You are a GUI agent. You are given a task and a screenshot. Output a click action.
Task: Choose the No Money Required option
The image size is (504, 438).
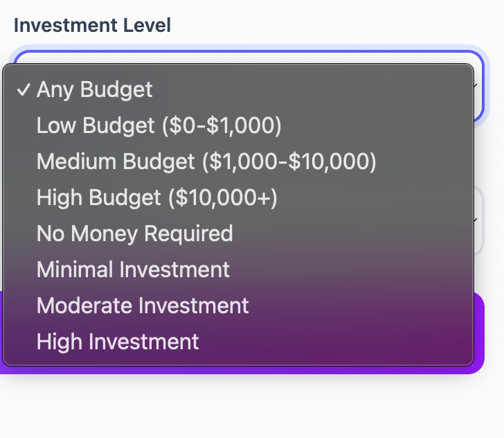point(134,234)
